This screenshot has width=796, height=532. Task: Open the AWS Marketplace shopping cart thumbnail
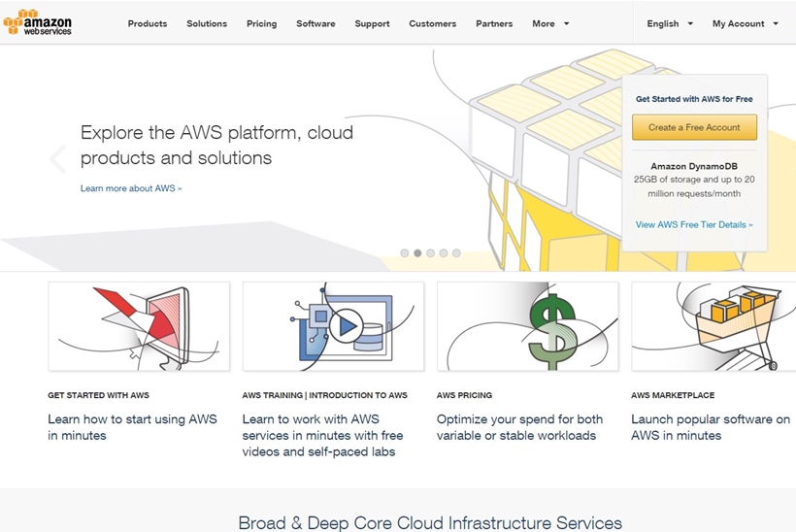click(713, 326)
